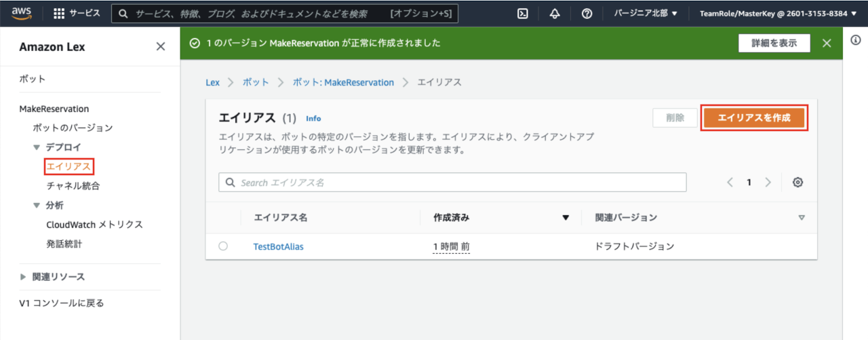Click V1 コンソールに戻る link
This screenshot has height=340, width=868.
tap(62, 303)
